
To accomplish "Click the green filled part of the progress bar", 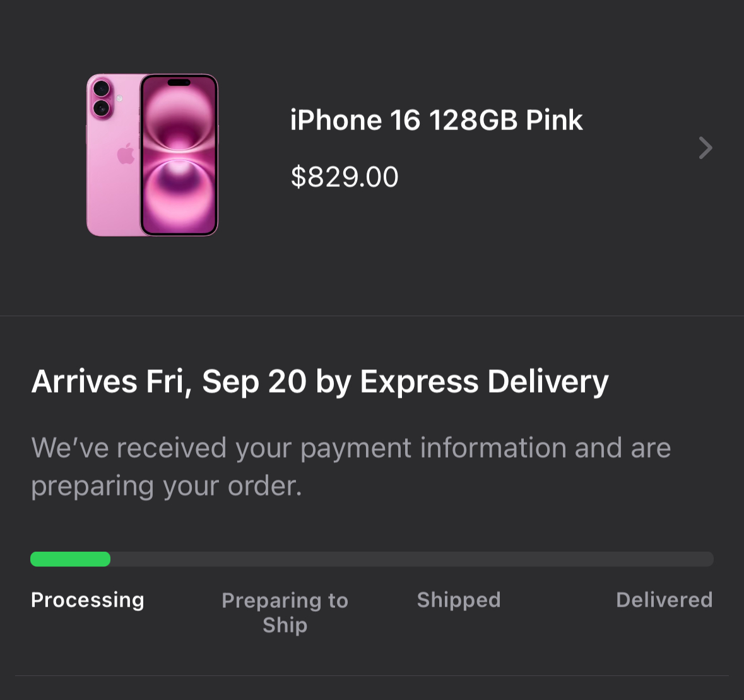I will [x=70, y=559].
